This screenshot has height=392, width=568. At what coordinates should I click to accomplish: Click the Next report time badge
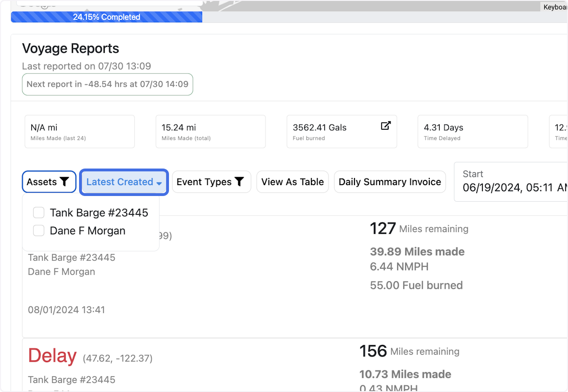tap(107, 84)
